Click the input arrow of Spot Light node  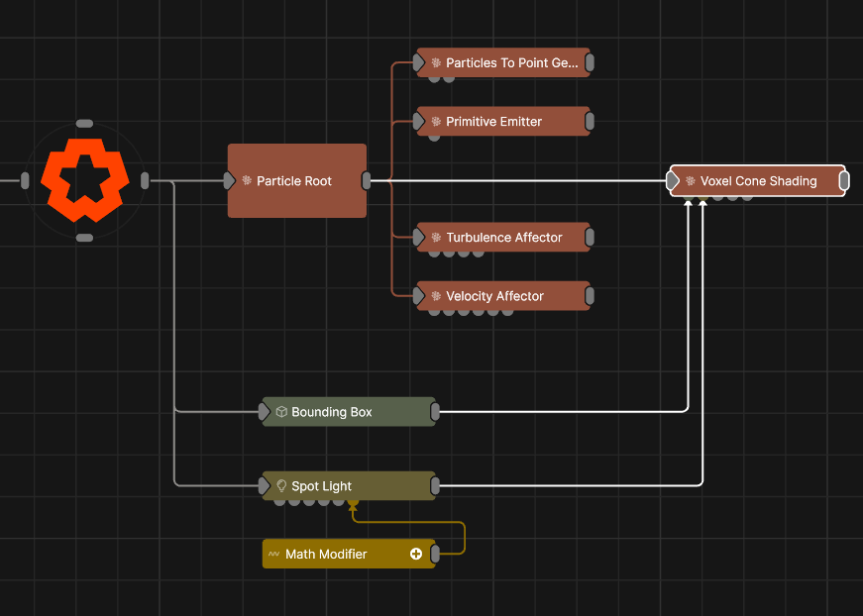[265, 486]
